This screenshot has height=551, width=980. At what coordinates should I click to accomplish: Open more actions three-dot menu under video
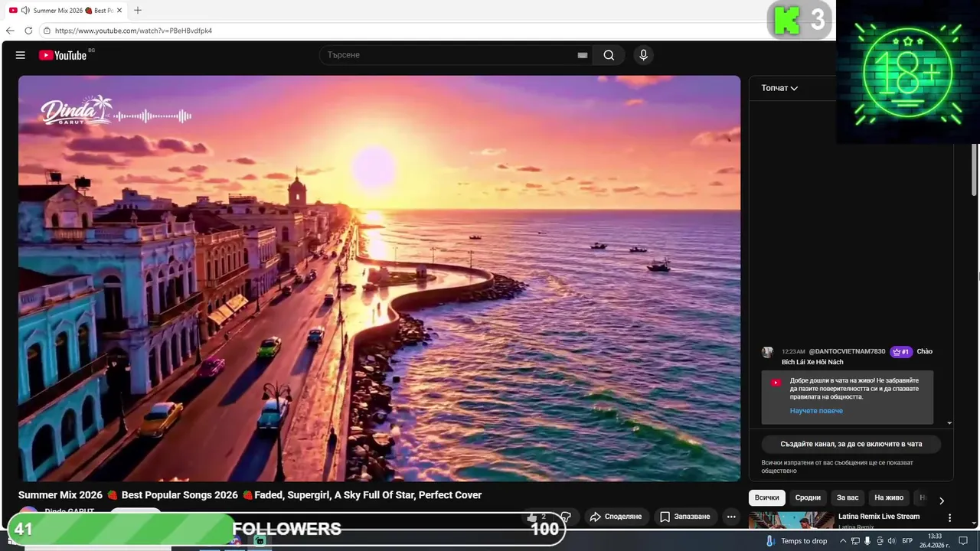tap(731, 517)
